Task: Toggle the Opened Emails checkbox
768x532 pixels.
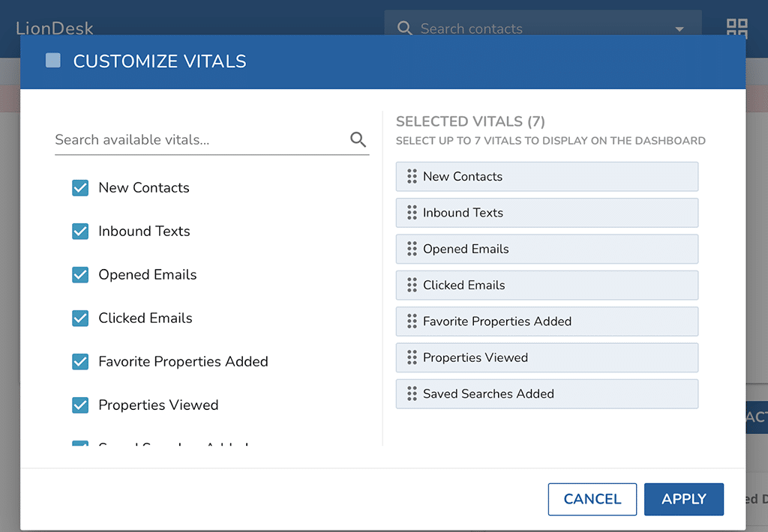Action: tap(80, 275)
